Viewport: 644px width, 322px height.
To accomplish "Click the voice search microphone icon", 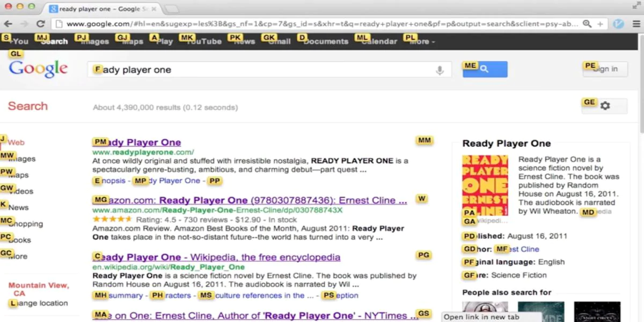I will click(440, 70).
